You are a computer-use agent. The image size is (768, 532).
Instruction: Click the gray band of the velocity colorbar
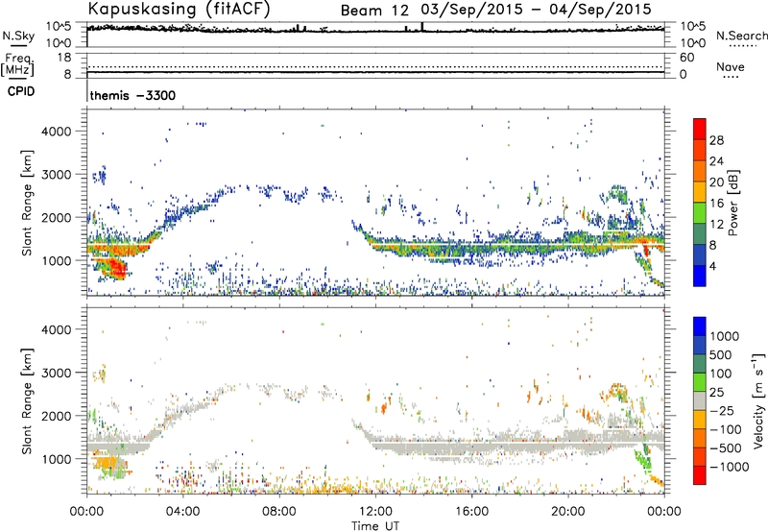(x=700, y=400)
